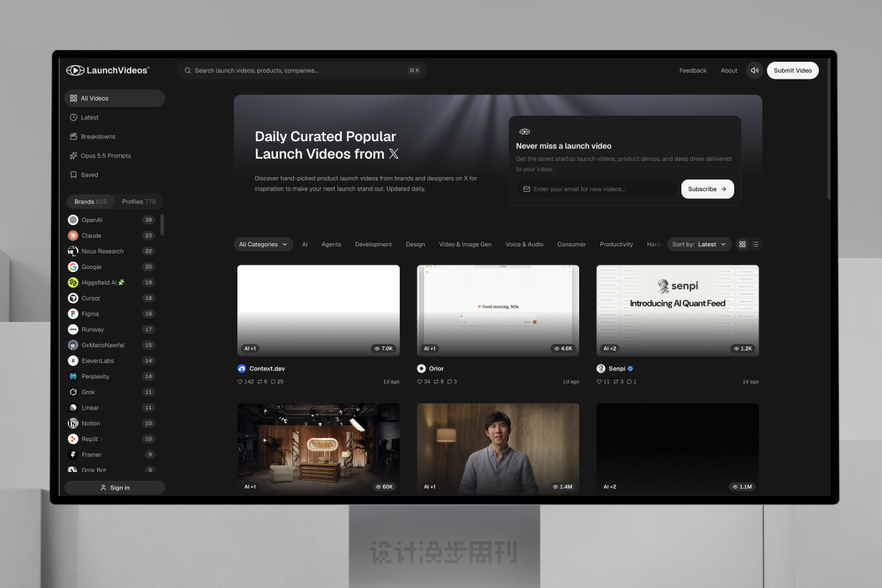The height and width of the screenshot is (588, 882).
Task: Switch sidebar list to Brands
Action: [x=90, y=201]
